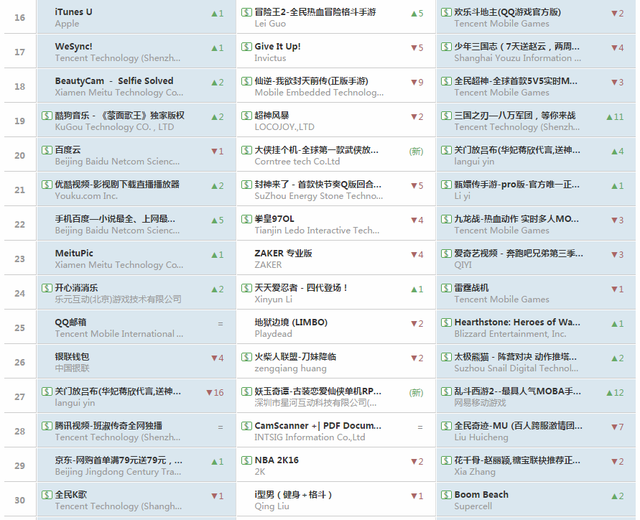Screen dimensions: 640x520
Task: Click the up 11 rank change for 三国之刃
Action: click(615, 117)
